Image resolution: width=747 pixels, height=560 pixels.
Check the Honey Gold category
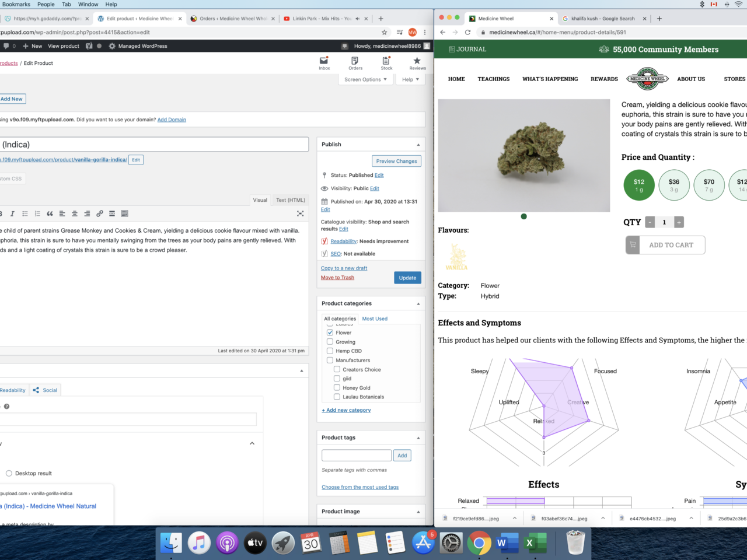[x=337, y=387]
